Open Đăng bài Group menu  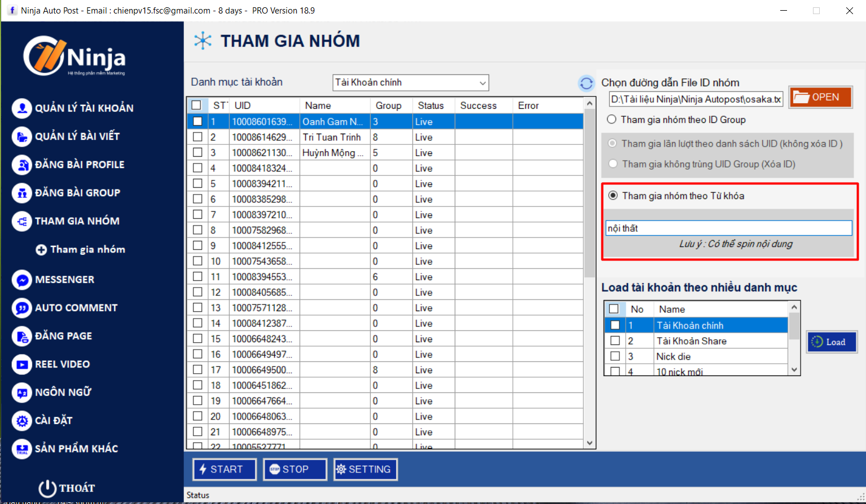click(x=77, y=193)
